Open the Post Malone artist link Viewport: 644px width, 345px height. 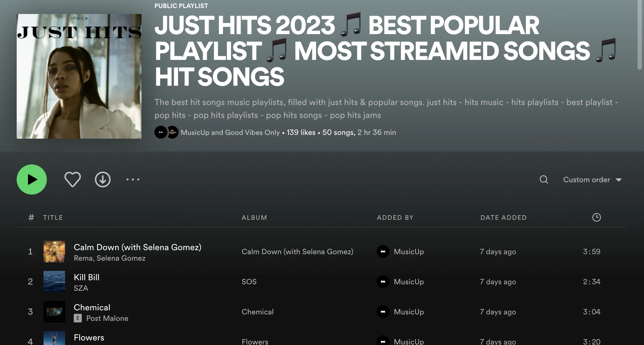pos(107,318)
